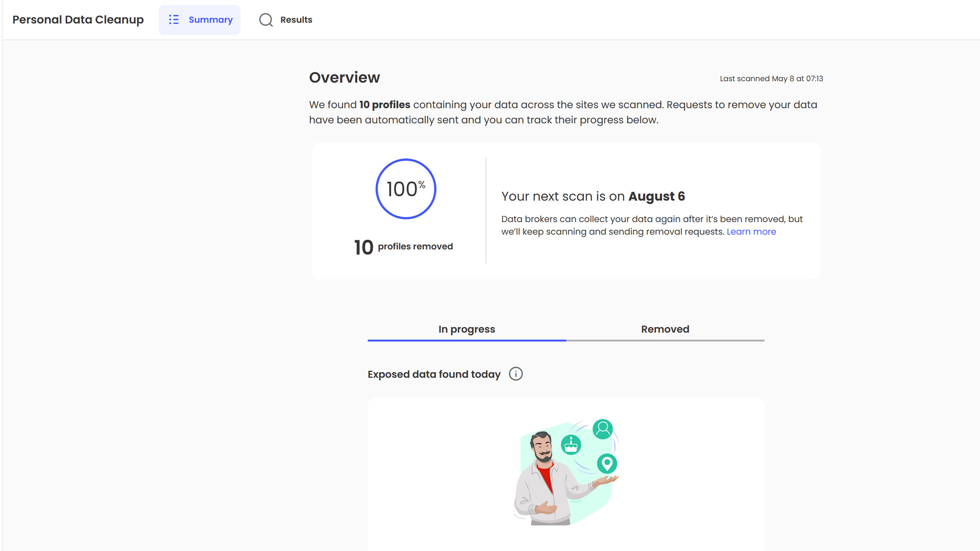Image resolution: width=980 pixels, height=551 pixels.
Task: Open the Learn more link
Action: tap(751, 232)
